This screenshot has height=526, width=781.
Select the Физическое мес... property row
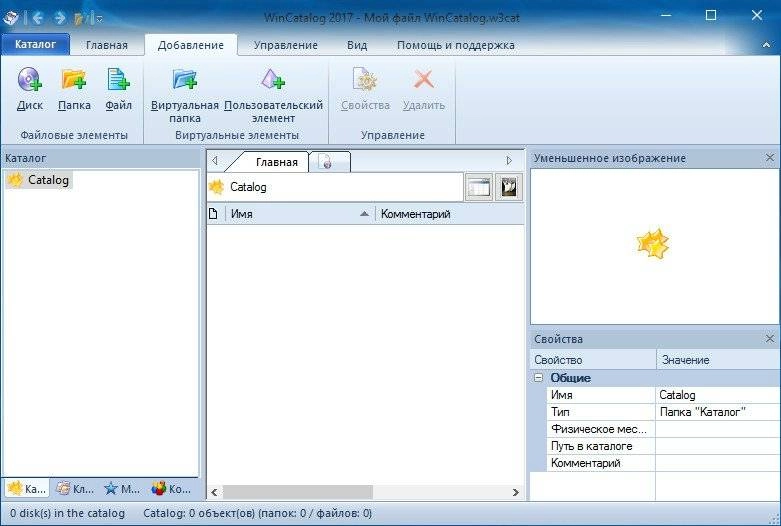[x=663, y=429]
